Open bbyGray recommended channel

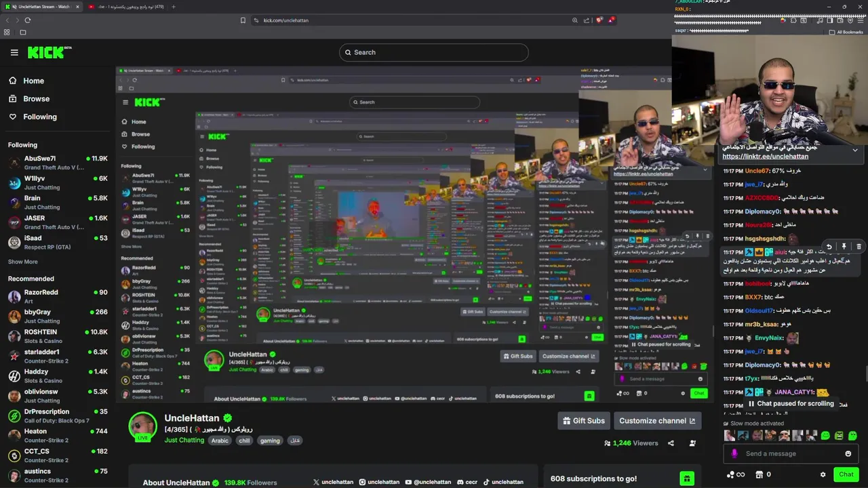[x=58, y=317]
